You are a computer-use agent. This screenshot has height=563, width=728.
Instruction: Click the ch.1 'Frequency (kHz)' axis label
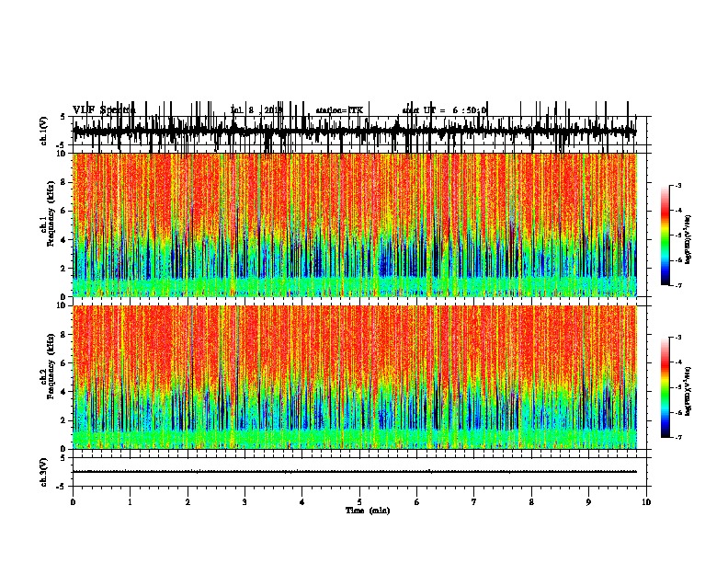pos(51,213)
